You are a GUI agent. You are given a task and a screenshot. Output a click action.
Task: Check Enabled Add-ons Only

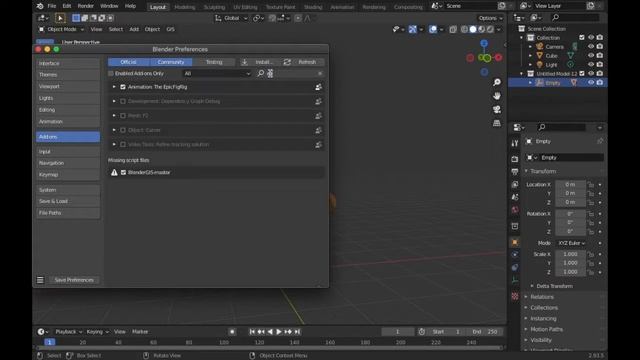111,73
